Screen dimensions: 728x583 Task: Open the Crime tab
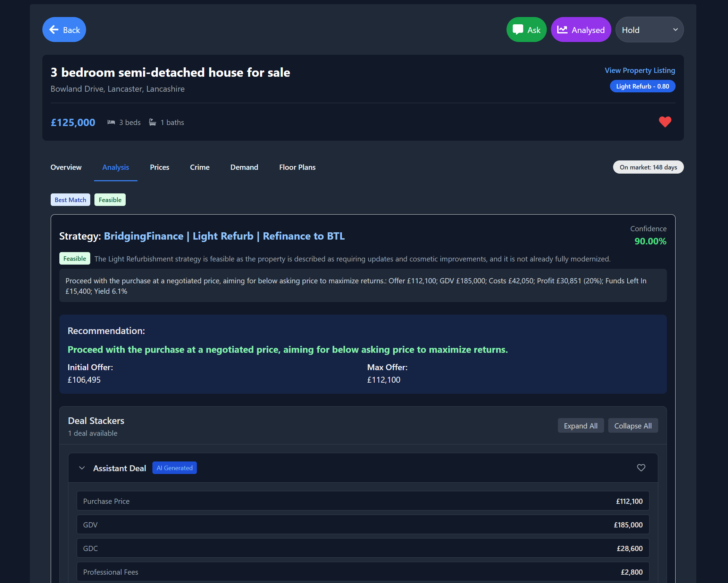click(x=200, y=167)
